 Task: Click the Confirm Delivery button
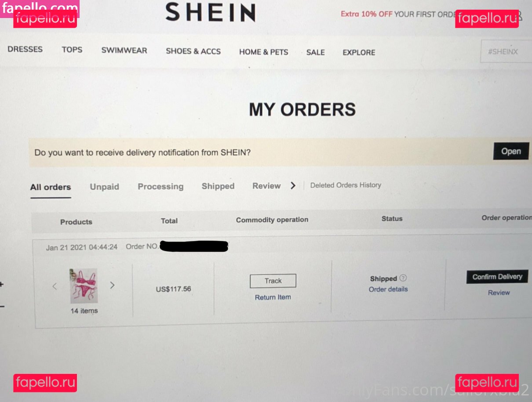pos(497,277)
